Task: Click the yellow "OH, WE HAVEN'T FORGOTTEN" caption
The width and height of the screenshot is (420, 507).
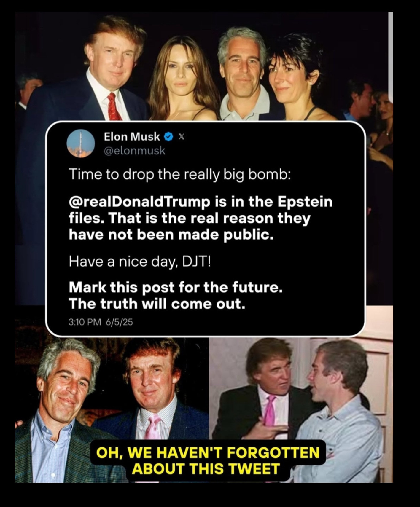Action: (x=208, y=452)
